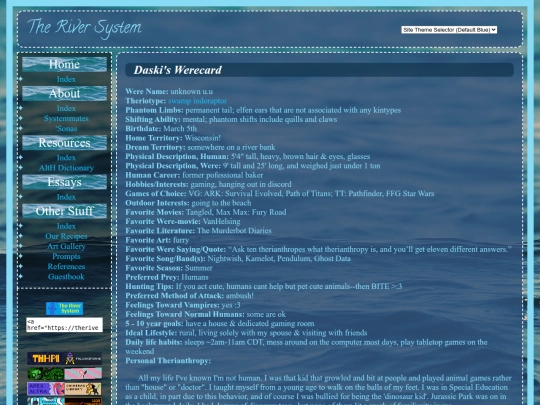Click the text 'Favorite Art: furry'
The image size is (540, 405).
[157, 240]
